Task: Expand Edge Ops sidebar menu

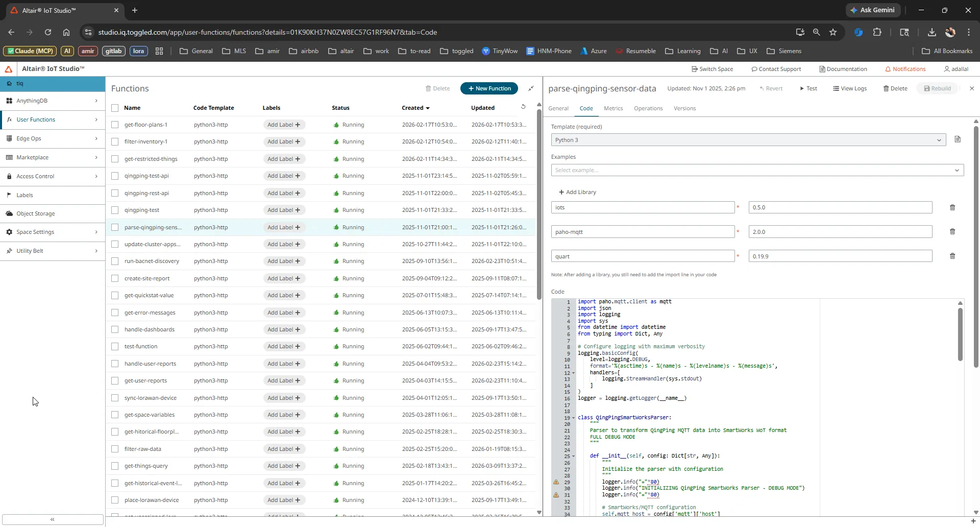Action: [x=53, y=138]
